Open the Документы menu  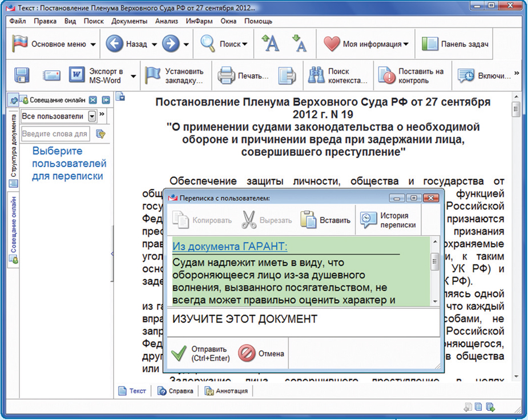click(x=129, y=21)
